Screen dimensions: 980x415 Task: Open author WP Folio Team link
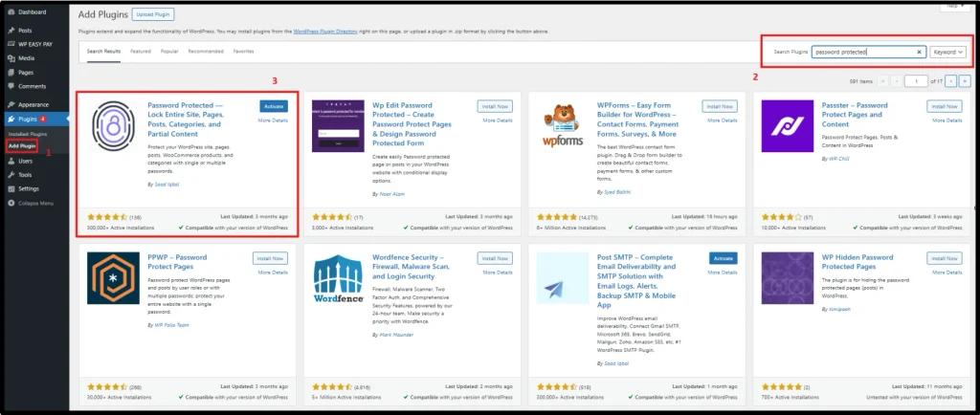(x=171, y=325)
